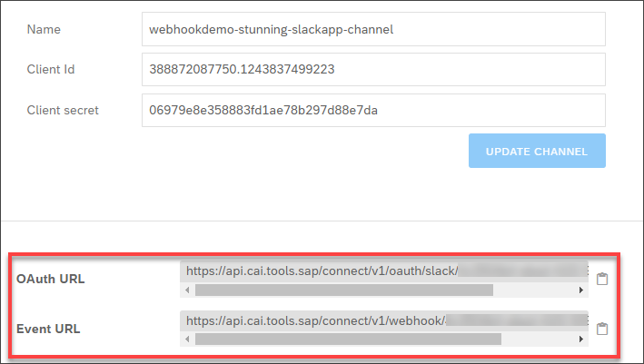The height and width of the screenshot is (364, 644).
Task: Edit the Name input field
Action: 373,29
